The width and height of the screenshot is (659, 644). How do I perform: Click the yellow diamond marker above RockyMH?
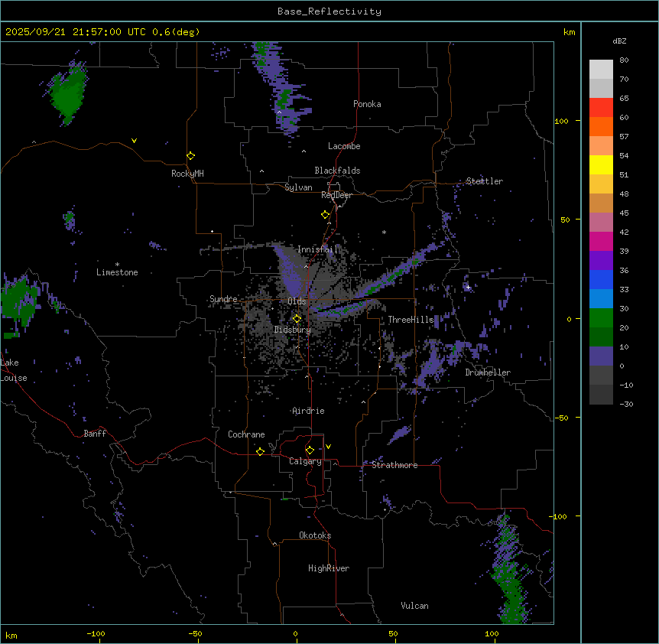tap(190, 155)
